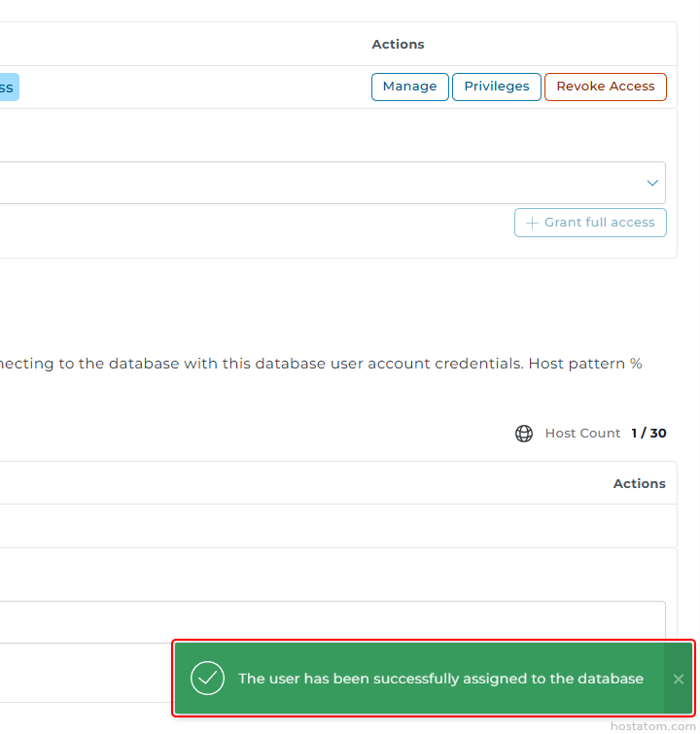Viewport: 700px width, 734px height.
Task: Open Privileges for the database user
Action: 497,87
